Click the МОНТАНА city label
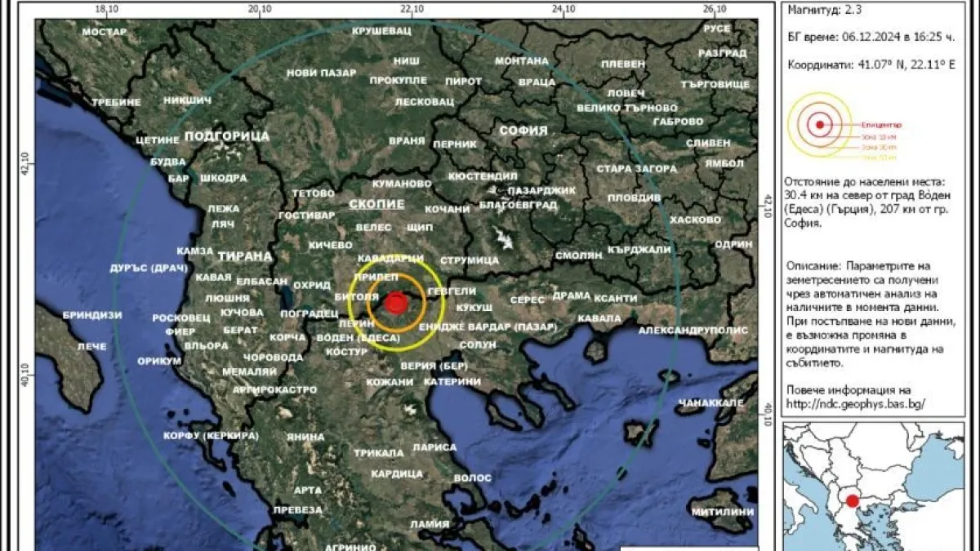The width and height of the screenshot is (980, 551). pos(522,60)
